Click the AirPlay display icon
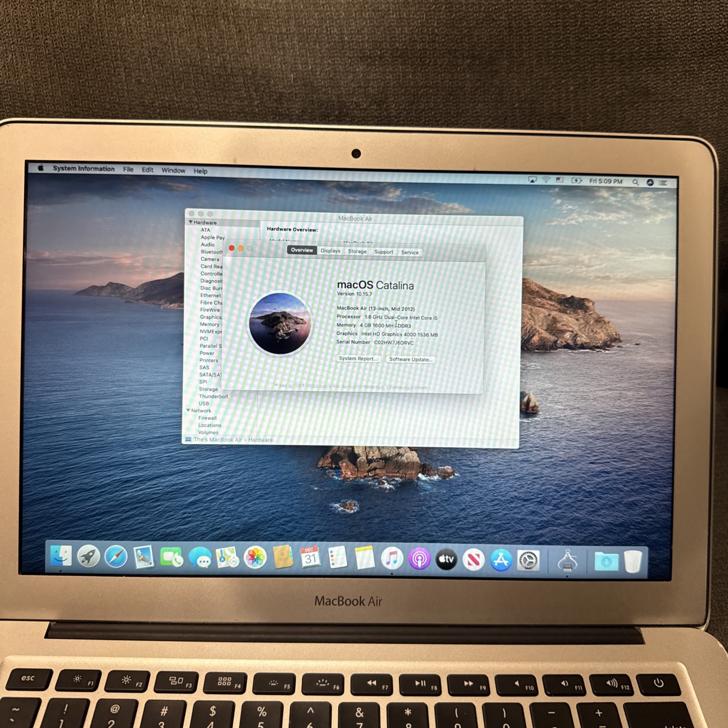 tap(532, 180)
